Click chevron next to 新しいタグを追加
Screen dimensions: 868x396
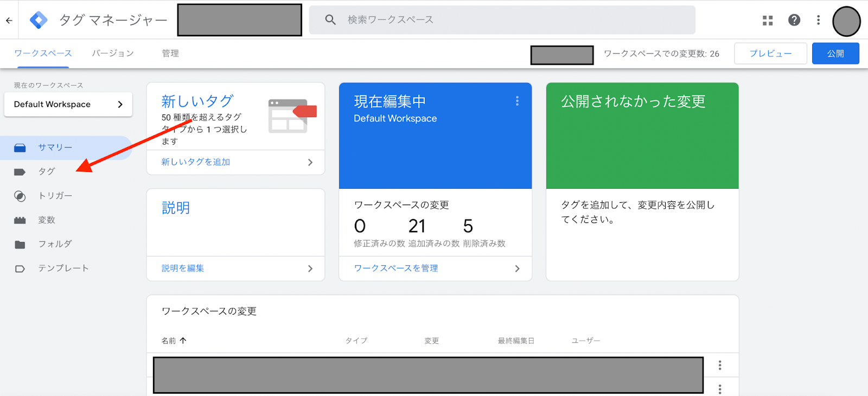310,162
